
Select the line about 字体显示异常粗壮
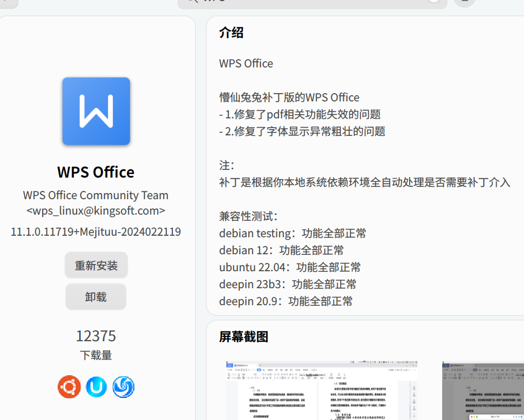pos(303,131)
